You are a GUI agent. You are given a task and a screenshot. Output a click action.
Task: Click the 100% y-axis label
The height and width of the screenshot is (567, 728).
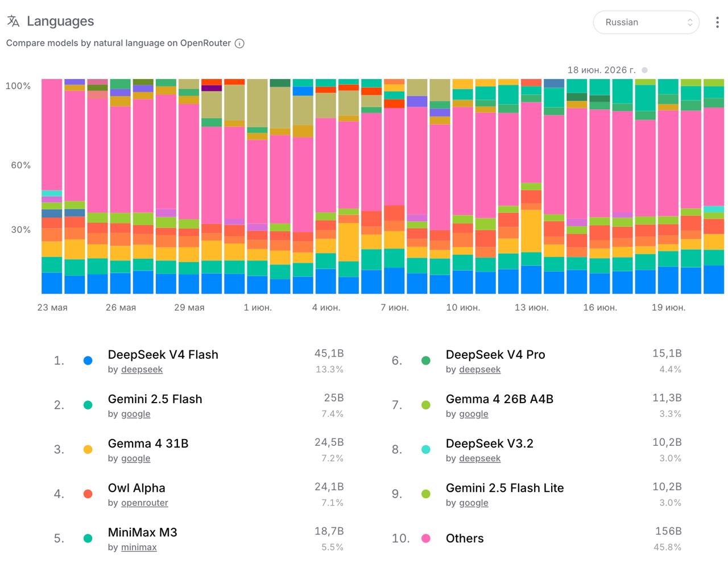(18, 86)
